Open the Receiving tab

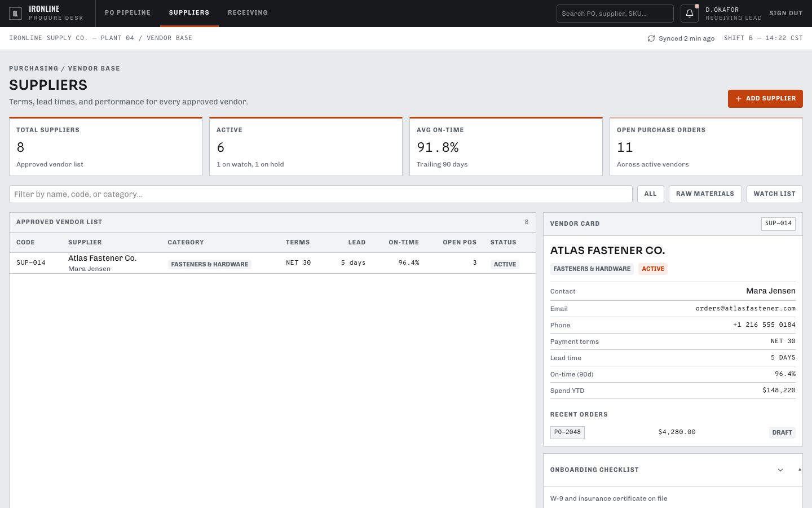click(248, 12)
